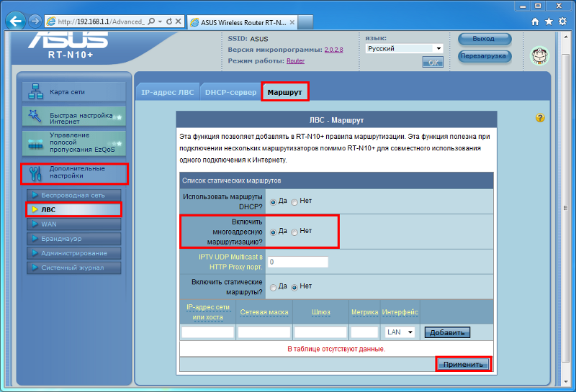The height and width of the screenshot is (392, 576).
Task: Select Нет for multicast routing option
Action: 294,232
